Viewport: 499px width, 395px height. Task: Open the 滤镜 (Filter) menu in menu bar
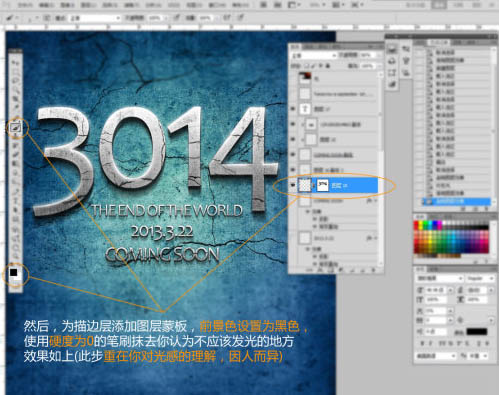coord(131,5)
